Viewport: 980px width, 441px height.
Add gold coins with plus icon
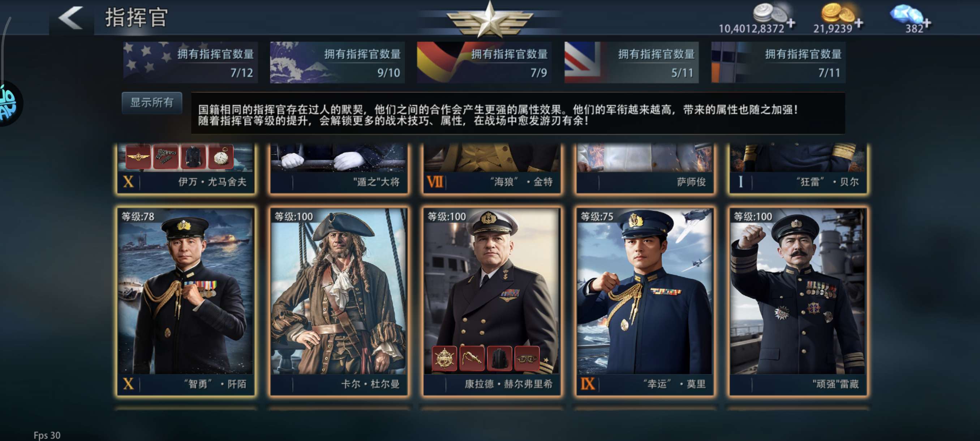[x=859, y=23]
